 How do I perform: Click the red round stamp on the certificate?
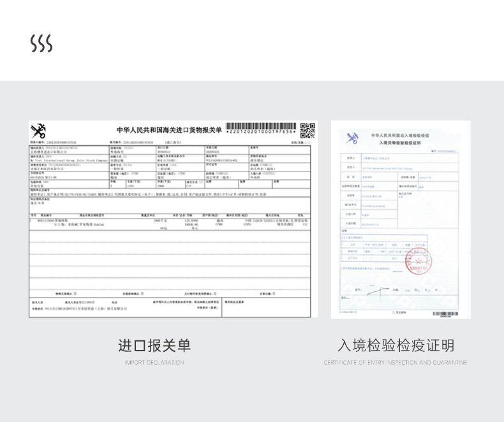pyautogui.click(x=418, y=261)
